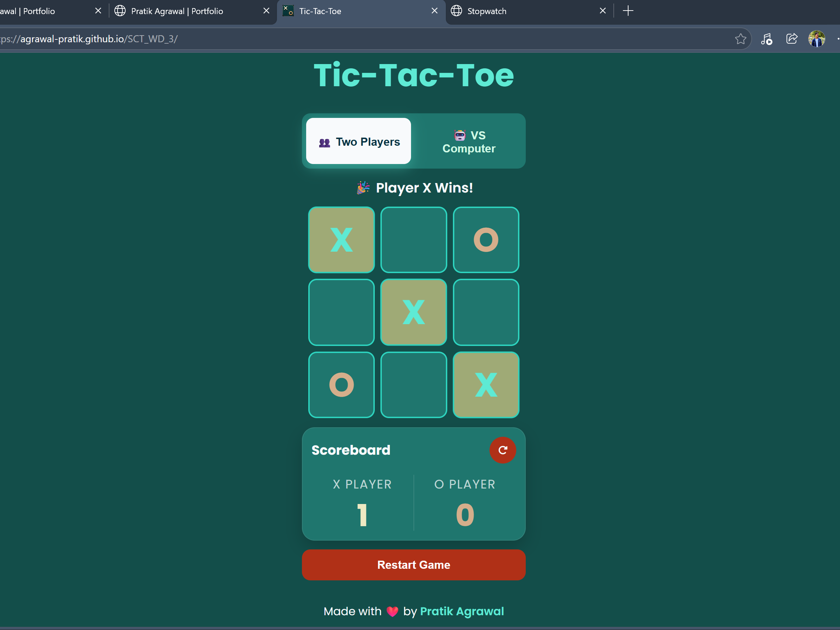This screenshot has width=840, height=630.
Task: Click the Tic-Tac-Toe page heading
Action: [x=413, y=75]
